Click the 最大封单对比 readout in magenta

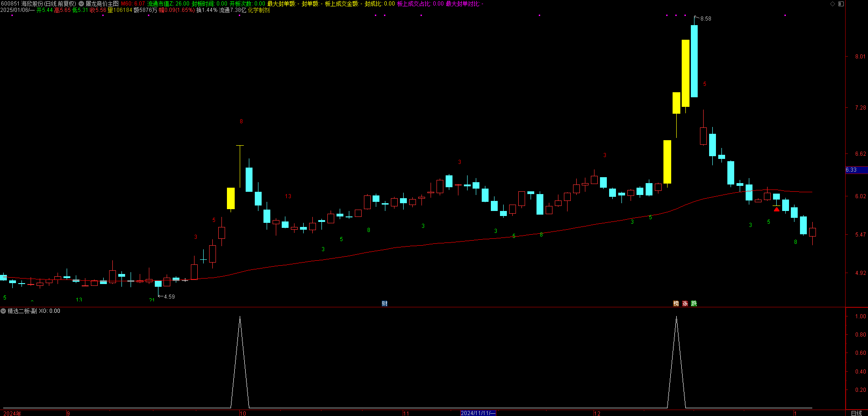click(464, 4)
